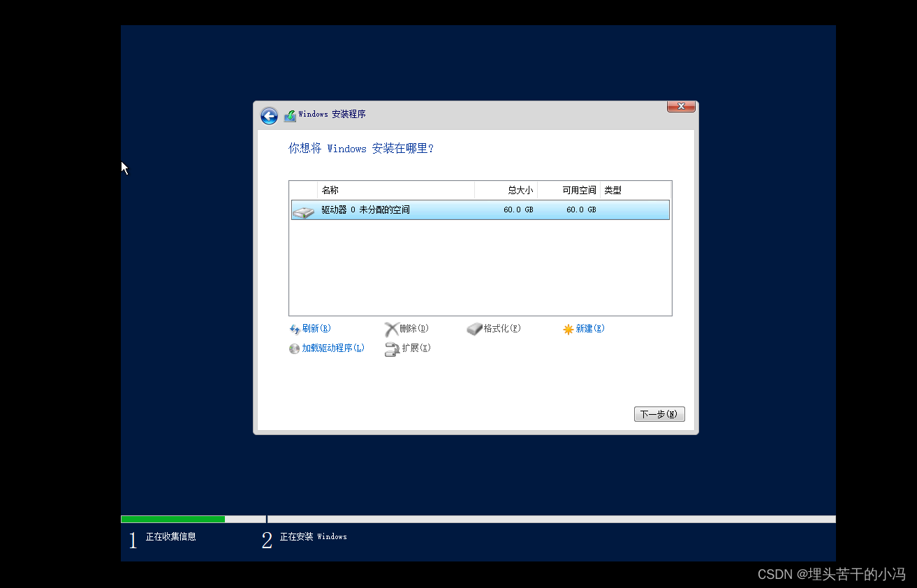Go back using the blue arrow button

[269, 116]
